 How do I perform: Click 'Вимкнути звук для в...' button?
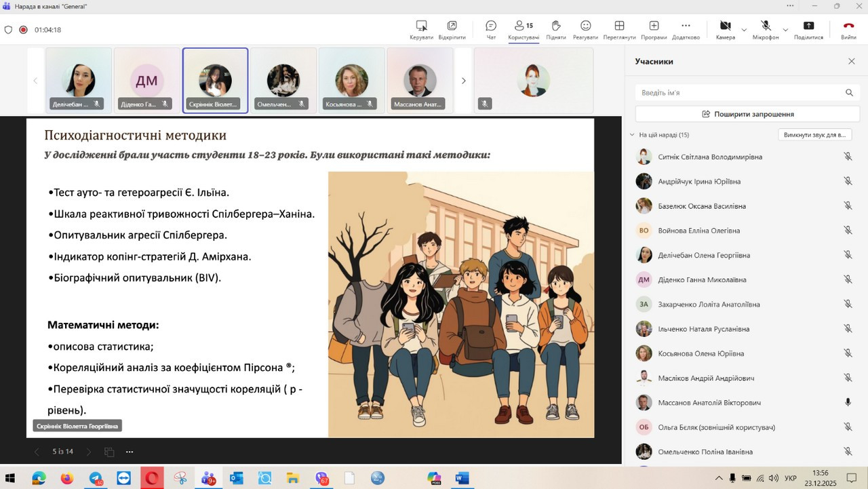click(814, 135)
